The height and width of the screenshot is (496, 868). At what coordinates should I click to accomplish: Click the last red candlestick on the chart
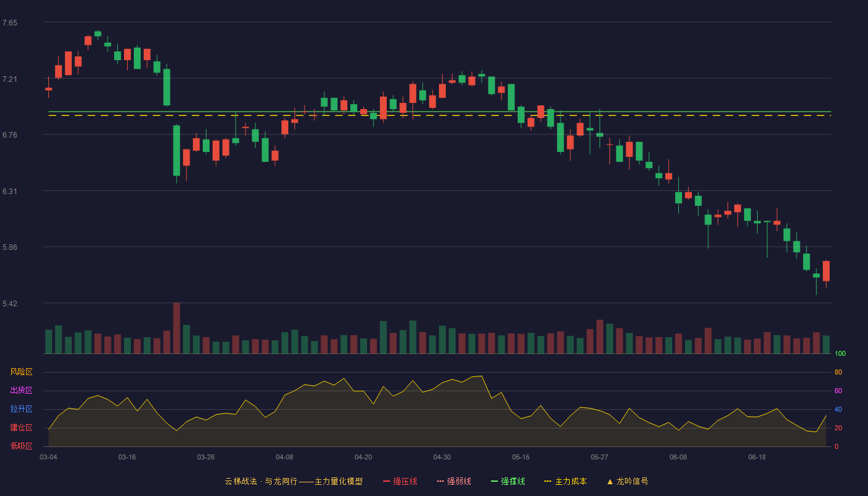coord(826,271)
